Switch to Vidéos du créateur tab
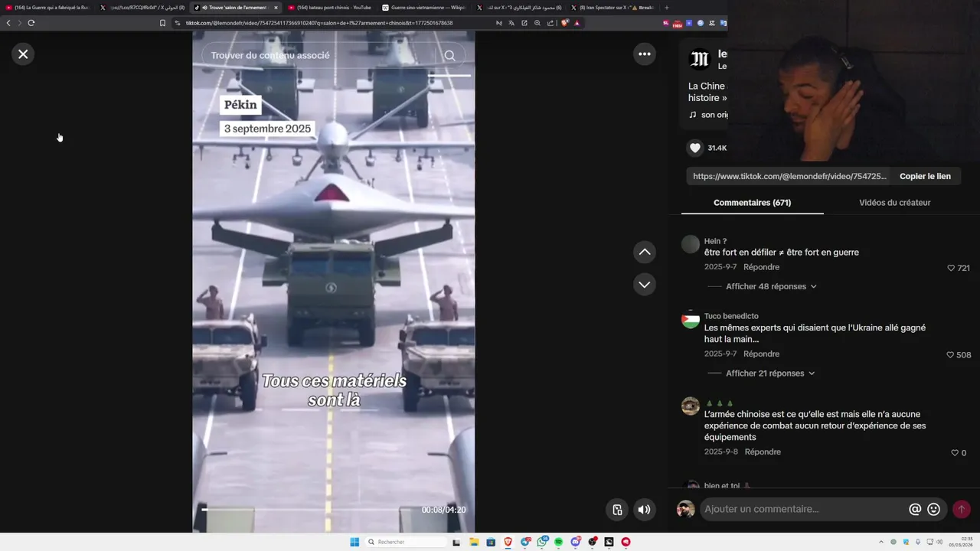The image size is (980, 551). pyautogui.click(x=894, y=203)
